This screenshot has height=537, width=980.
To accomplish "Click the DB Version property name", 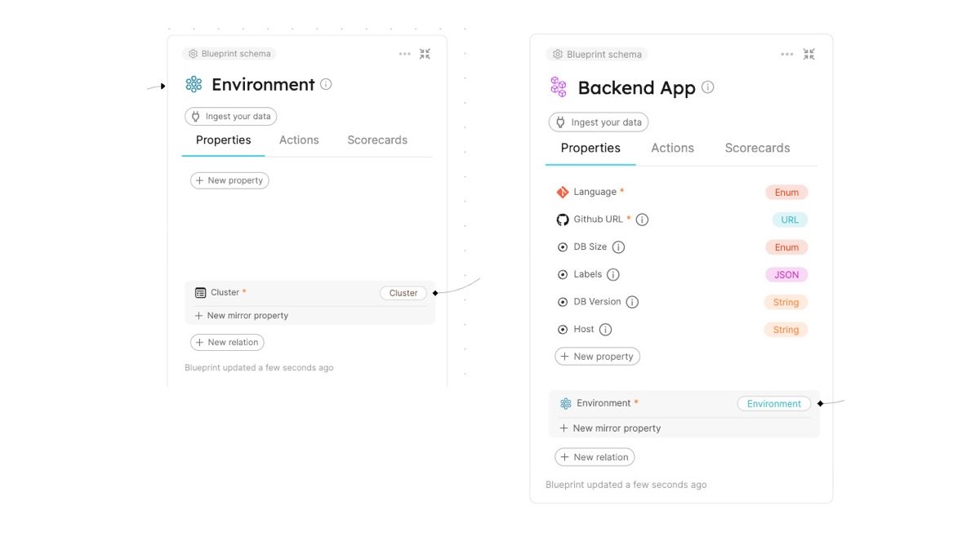I will pos(598,302).
